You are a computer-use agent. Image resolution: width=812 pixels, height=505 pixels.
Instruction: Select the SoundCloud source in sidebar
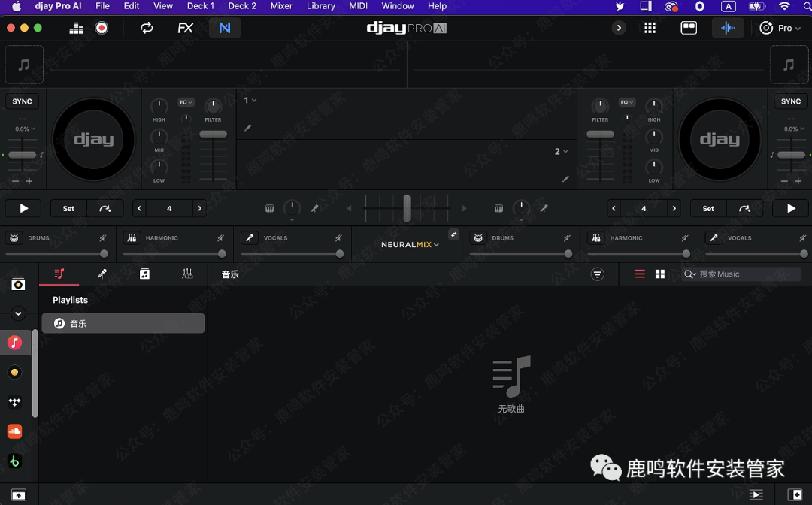point(14,431)
